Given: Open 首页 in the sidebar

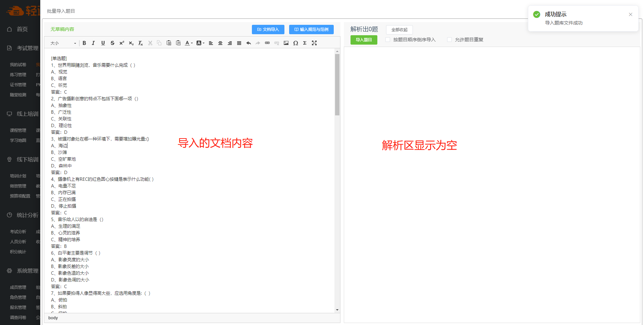Looking at the screenshot, I should (x=22, y=29).
